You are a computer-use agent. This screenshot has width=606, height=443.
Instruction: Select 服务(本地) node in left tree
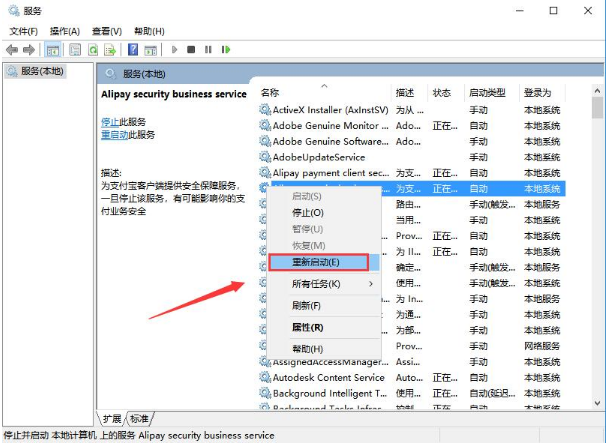(36, 71)
